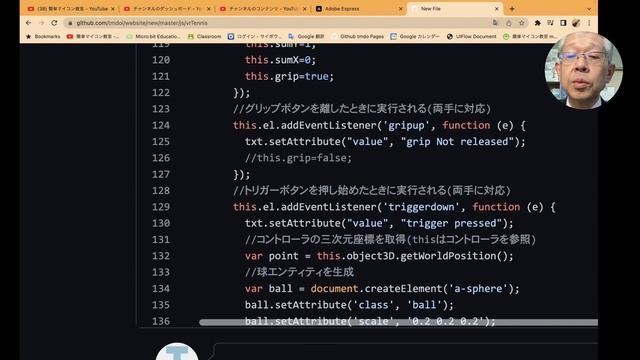Click the browser forward arrow
Viewport: 640px width, 360px height.
click(41, 23)
